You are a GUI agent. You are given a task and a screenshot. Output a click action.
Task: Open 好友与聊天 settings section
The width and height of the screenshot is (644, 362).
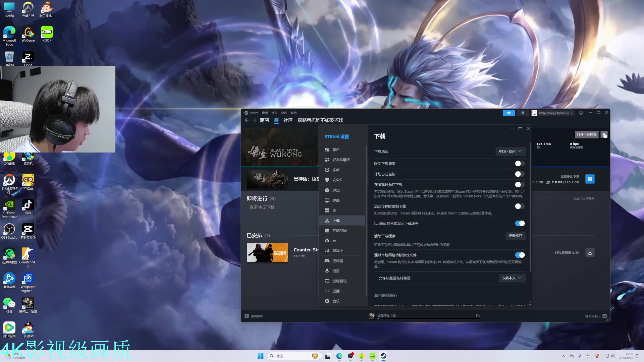tap(341, 160)
